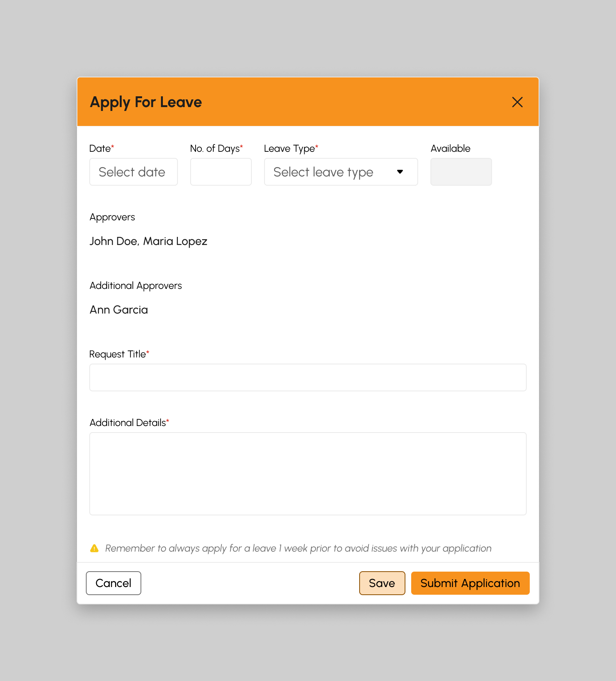Viewport: 616px width, 681px height.
Task: Cancel the leave application
Action: [x=114, y=583]
